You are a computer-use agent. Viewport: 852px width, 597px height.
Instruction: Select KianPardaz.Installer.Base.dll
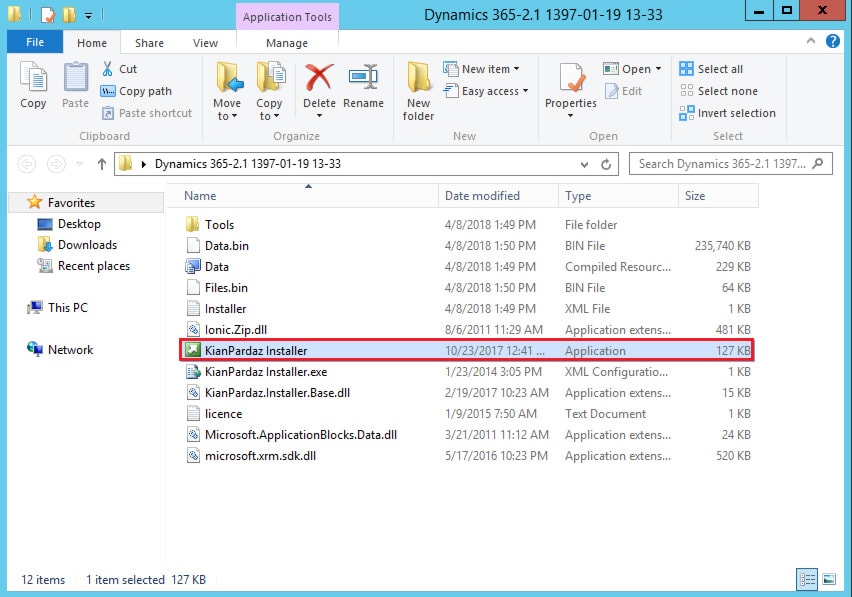pyautogui.click(x=467, y=393)
